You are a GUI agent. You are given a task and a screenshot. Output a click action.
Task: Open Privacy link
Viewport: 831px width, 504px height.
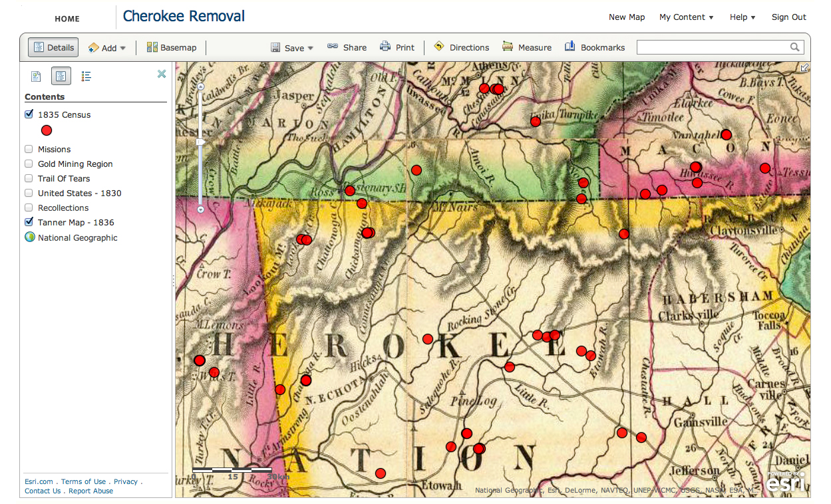point(126,481)
